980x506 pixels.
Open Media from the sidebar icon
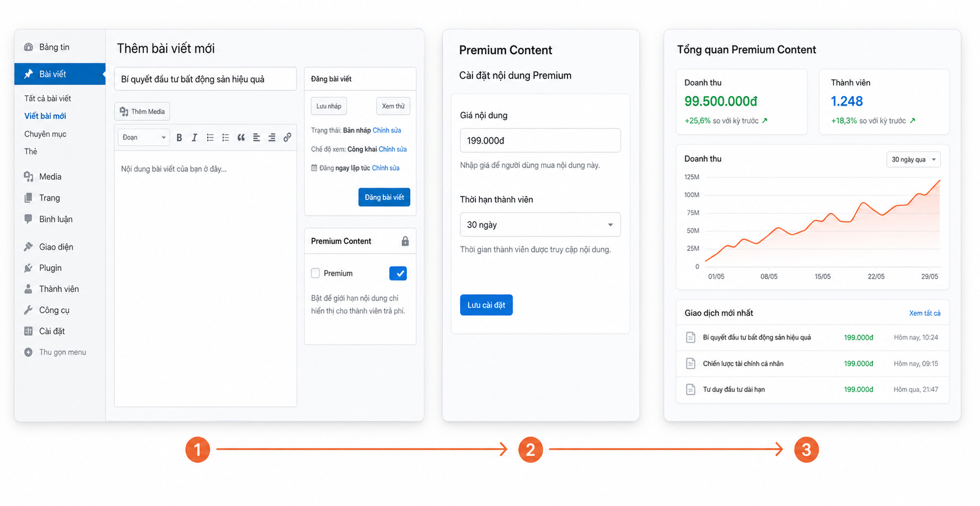tap(28, 176)
